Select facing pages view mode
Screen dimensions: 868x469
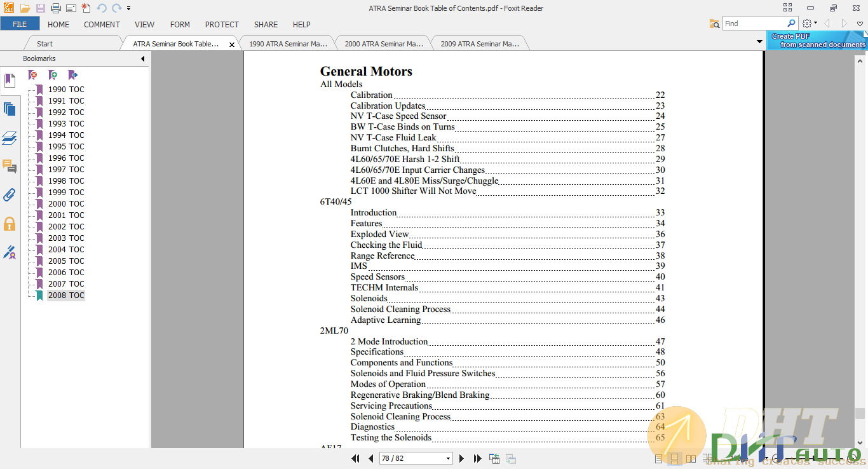click(x=691, y=458)
